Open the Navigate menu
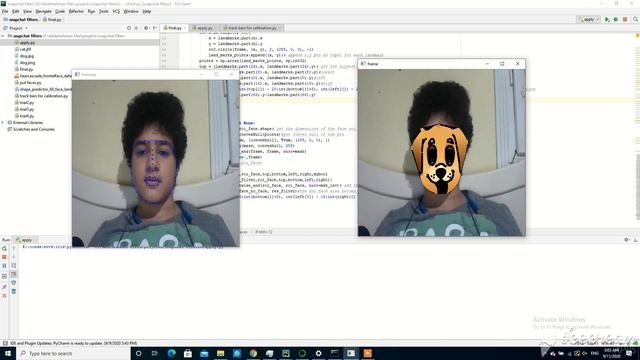The width and height of the screenshot is (640, 360). pos(43,11)
